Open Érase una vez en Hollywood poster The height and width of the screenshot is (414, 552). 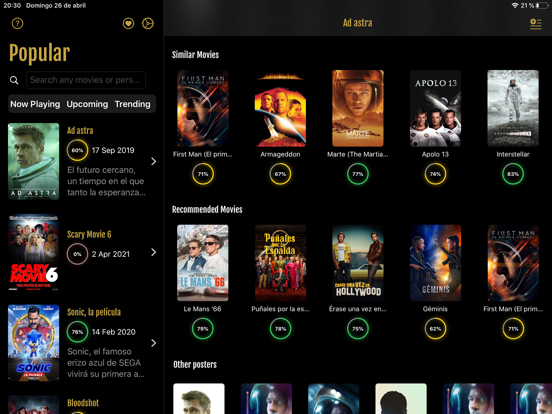(x=358, y=263)
